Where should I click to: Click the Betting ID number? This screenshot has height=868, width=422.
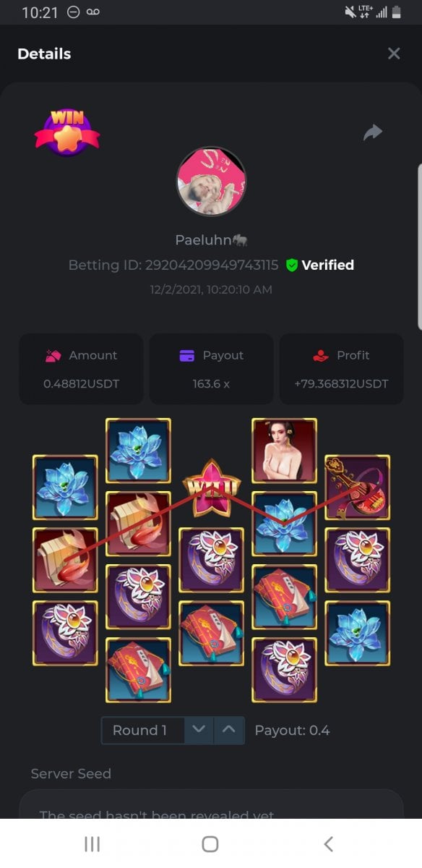point(212,265)
